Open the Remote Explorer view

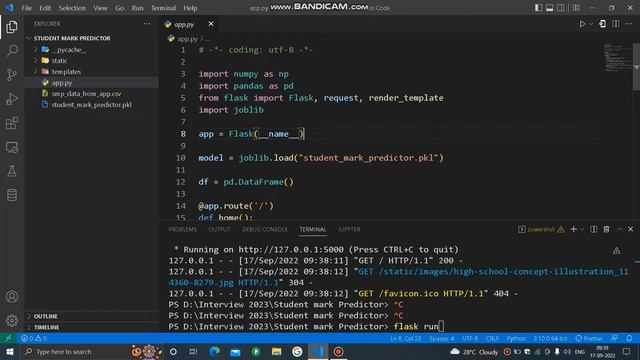[12, 147]
